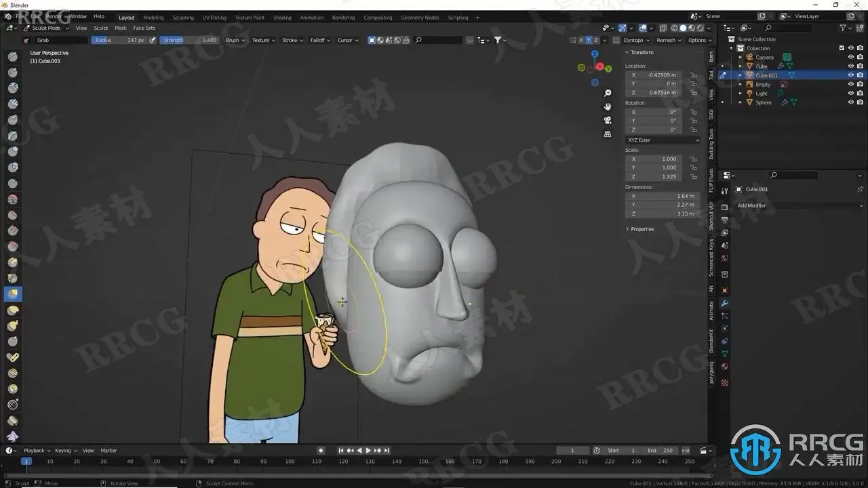Open the sidebar Tool tab
The image size is (868, 488).
click(711, 75)
